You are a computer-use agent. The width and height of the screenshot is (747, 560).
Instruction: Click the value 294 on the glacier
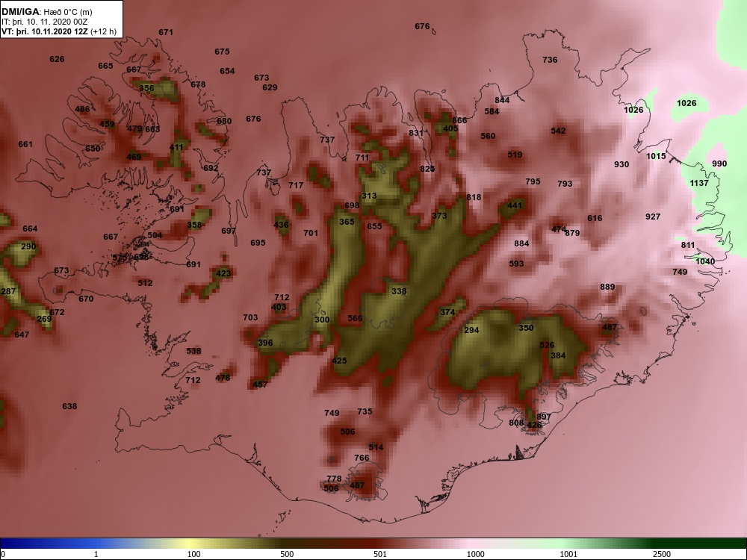(471, 331)
